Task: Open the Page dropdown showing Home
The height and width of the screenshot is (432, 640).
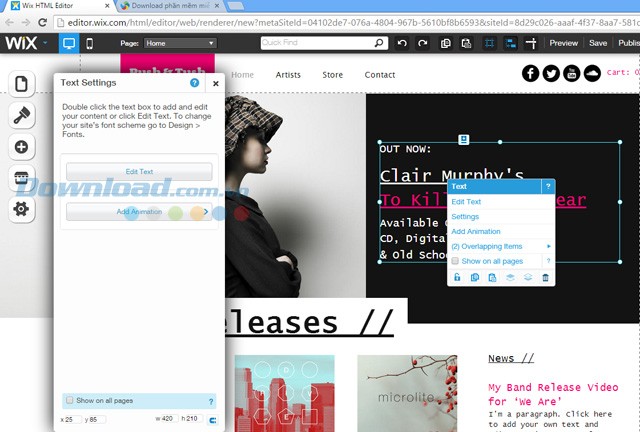Action: pos(179,43)
